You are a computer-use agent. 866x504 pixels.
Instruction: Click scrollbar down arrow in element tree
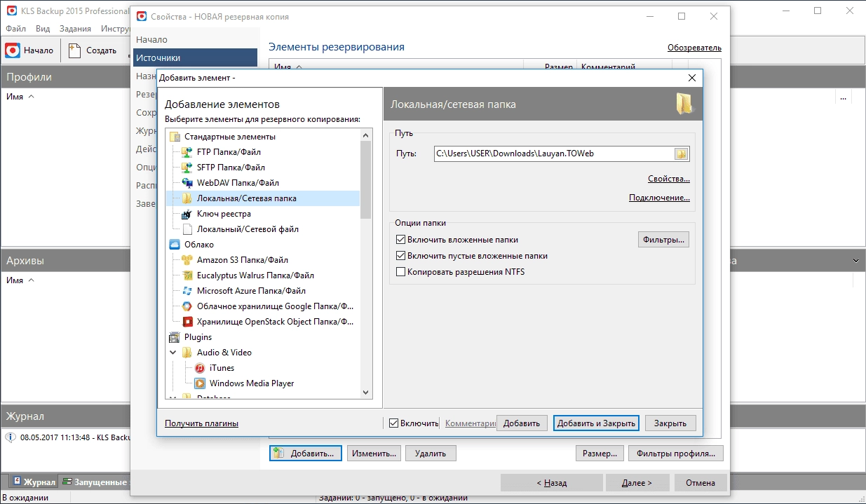coord(365,393)
